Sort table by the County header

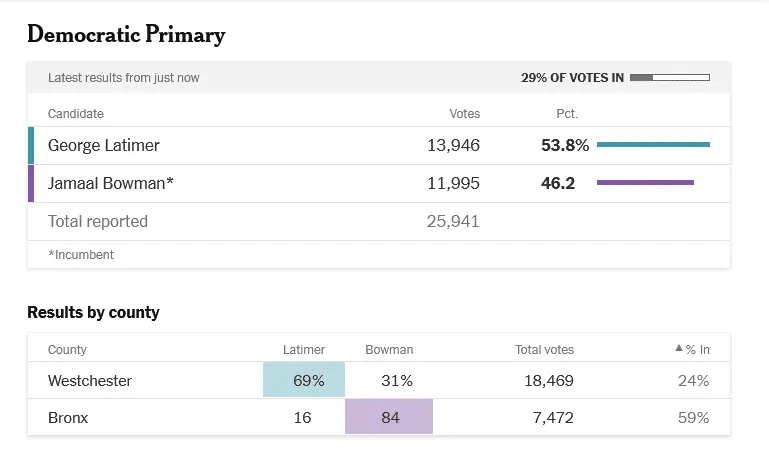67,350
